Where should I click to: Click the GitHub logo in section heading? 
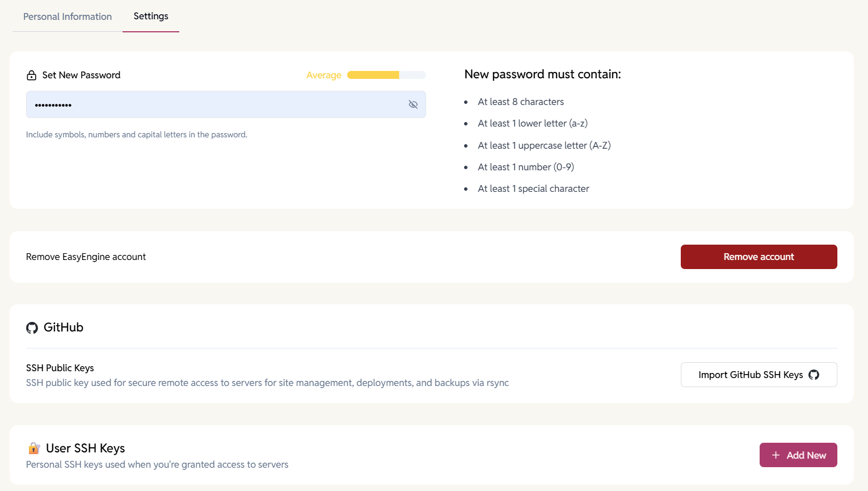(32, 328)
